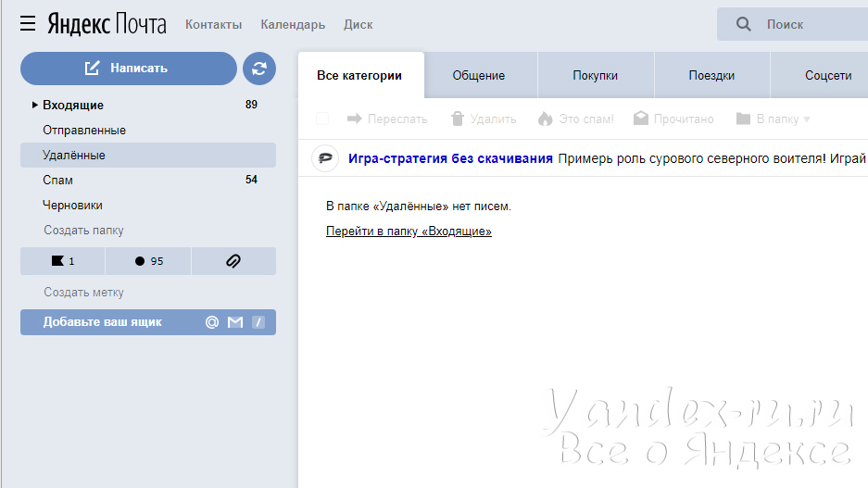Open Диск in the top navigation
868x488 pixels.
tap(359, 24)
